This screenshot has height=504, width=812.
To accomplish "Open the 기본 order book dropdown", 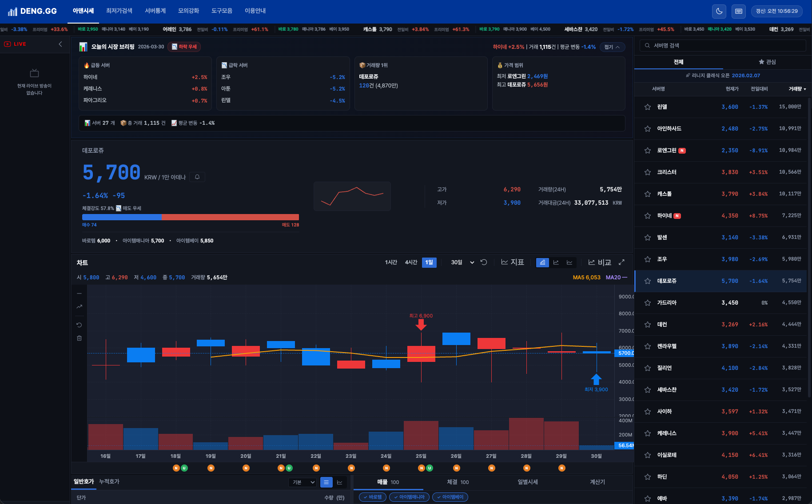I will [x=303, y=482].
